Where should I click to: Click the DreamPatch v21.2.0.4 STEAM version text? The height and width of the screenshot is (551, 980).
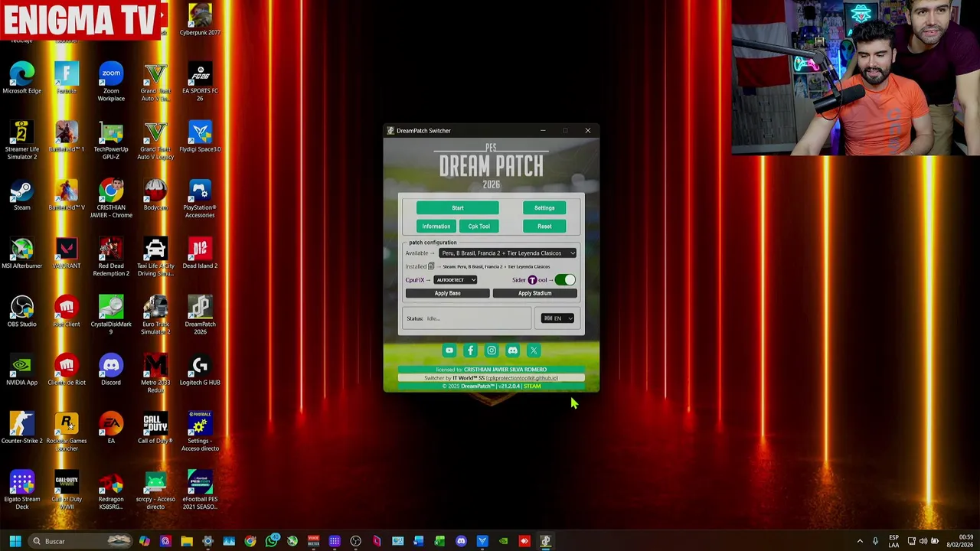[x=492, y=386]
